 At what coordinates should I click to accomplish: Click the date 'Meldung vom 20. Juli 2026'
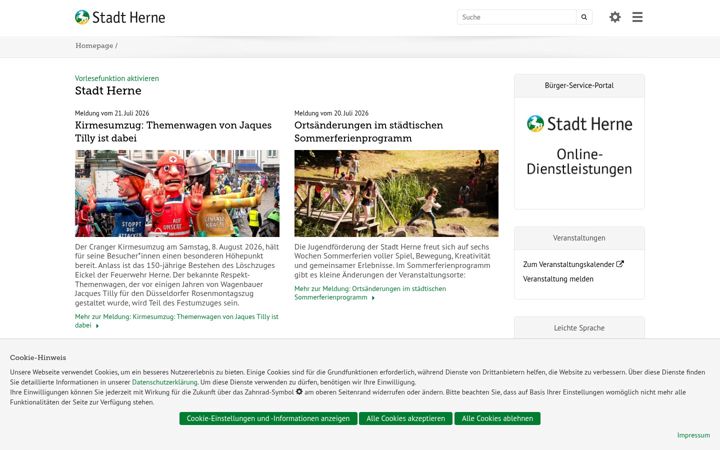point(332,113)
